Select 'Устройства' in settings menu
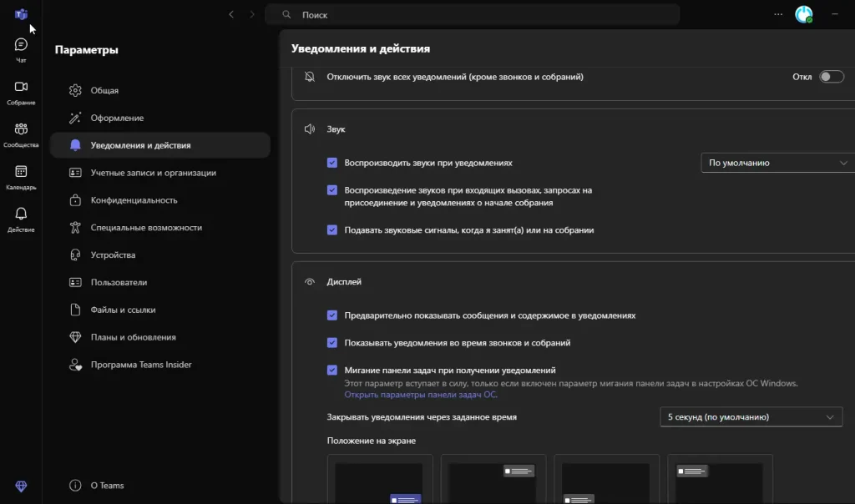 [113, 255]
